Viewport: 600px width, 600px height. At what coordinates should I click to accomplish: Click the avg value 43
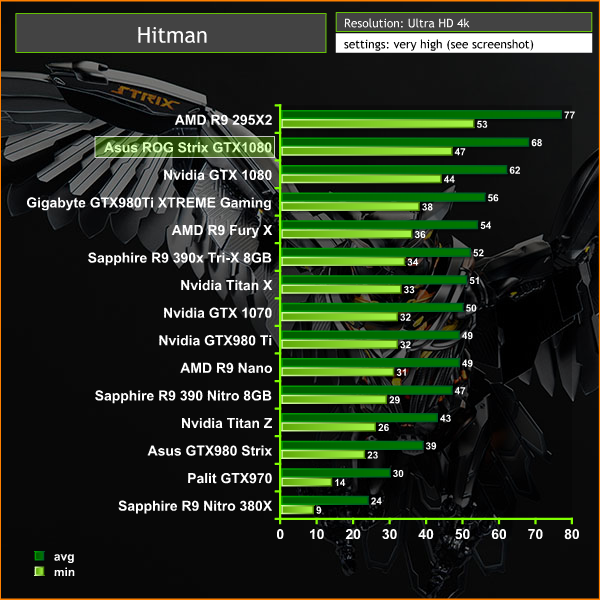pyautogui.click(x=445, y=418)
